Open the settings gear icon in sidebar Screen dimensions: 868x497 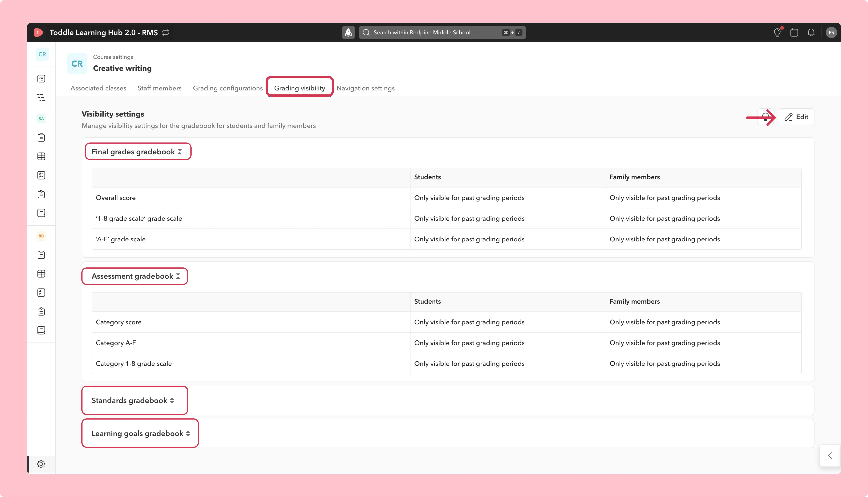pyautogui.click(x=41, y=464)
